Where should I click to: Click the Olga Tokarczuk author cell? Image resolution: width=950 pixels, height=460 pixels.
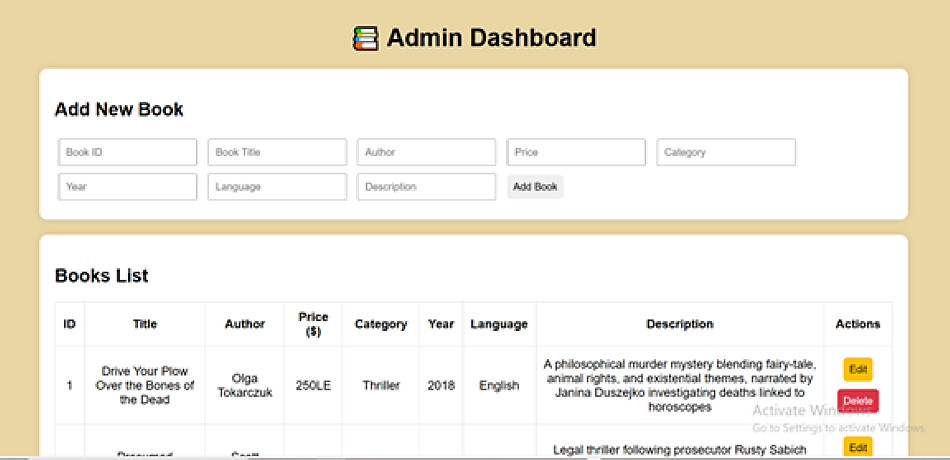(245, 385)
